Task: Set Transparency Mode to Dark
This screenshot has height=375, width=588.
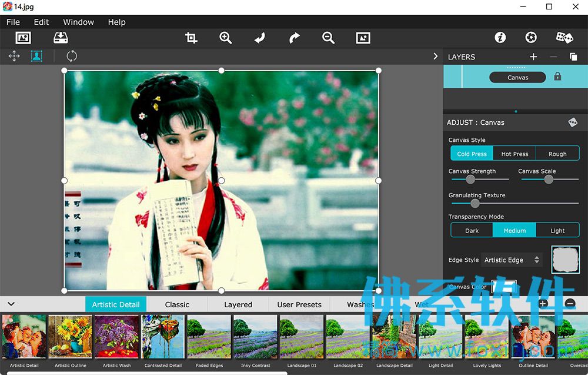Action: (472, 231)
